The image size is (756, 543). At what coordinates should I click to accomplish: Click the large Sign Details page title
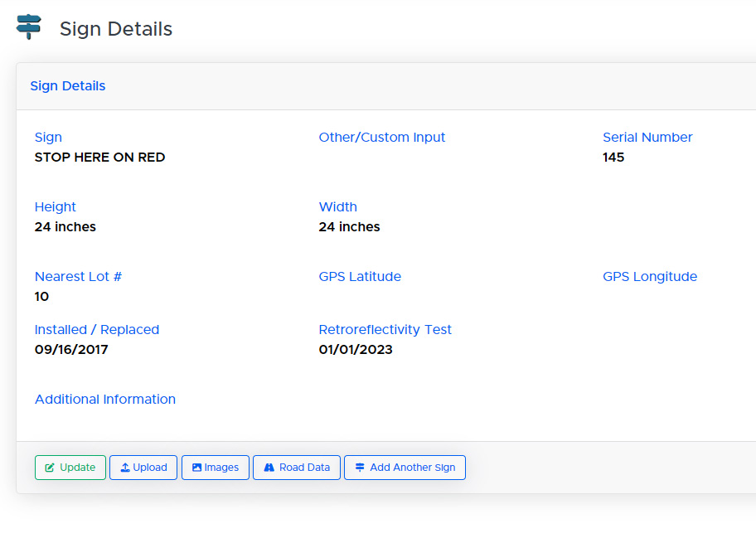(x=116, y=29)
